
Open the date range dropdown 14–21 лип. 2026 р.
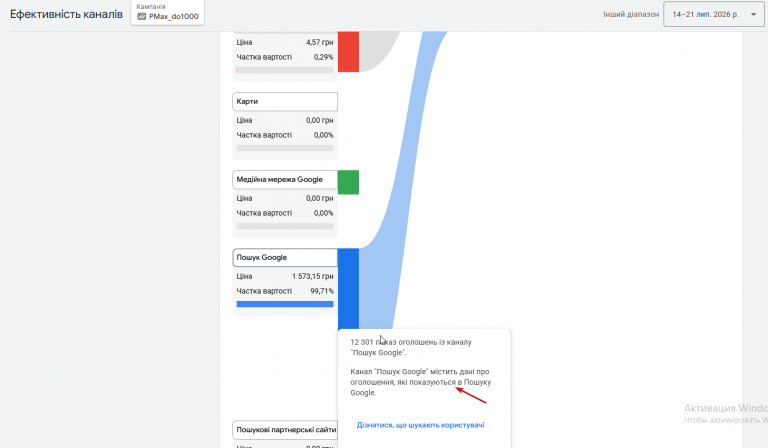713,14
